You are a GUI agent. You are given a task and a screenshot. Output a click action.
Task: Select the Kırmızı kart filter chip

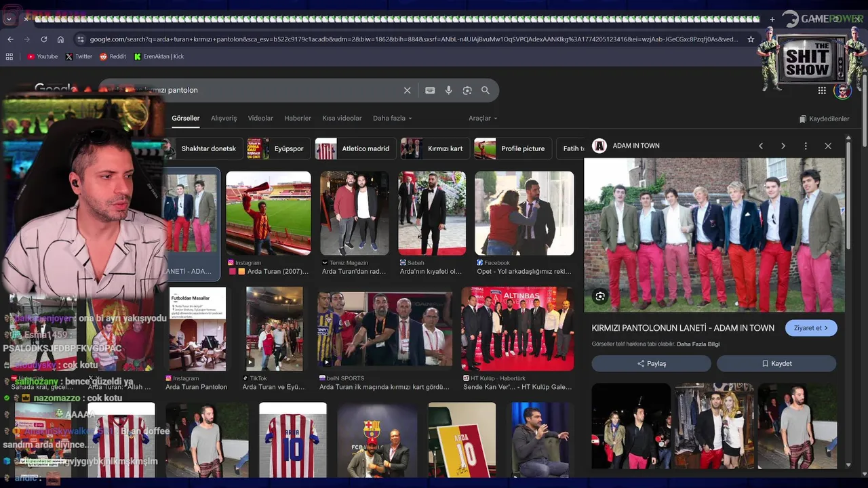pos(435,148)
